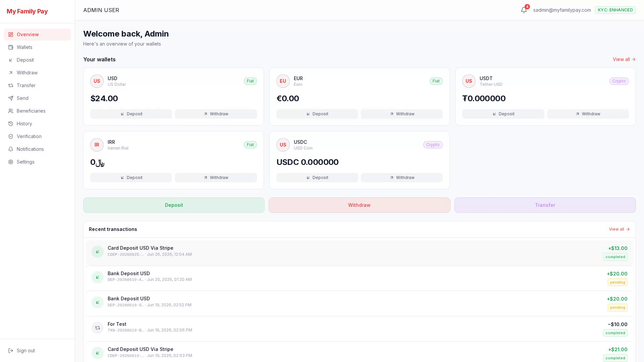Viewport: 644px width, 362px height.
Task: Withdraw from the USDC wallet
Action: click(x=402, y=178)
